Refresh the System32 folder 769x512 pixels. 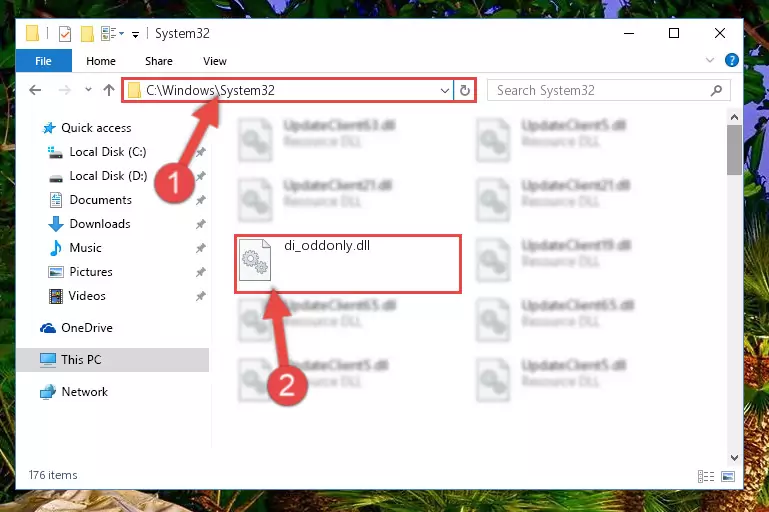point(464,90)
